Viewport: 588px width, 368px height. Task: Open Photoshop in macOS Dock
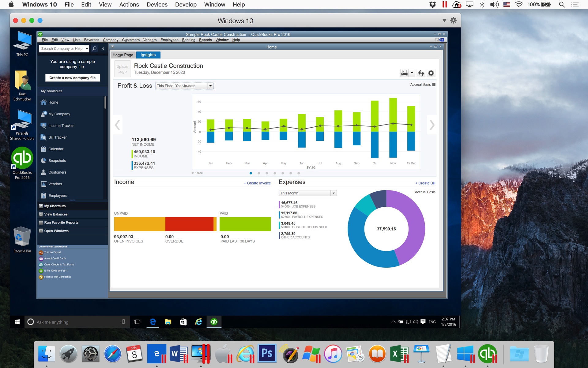[x=267, y=354]
